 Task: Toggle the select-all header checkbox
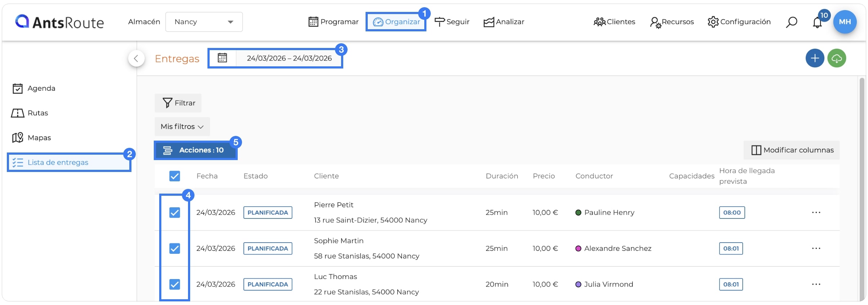click(175, 176)
